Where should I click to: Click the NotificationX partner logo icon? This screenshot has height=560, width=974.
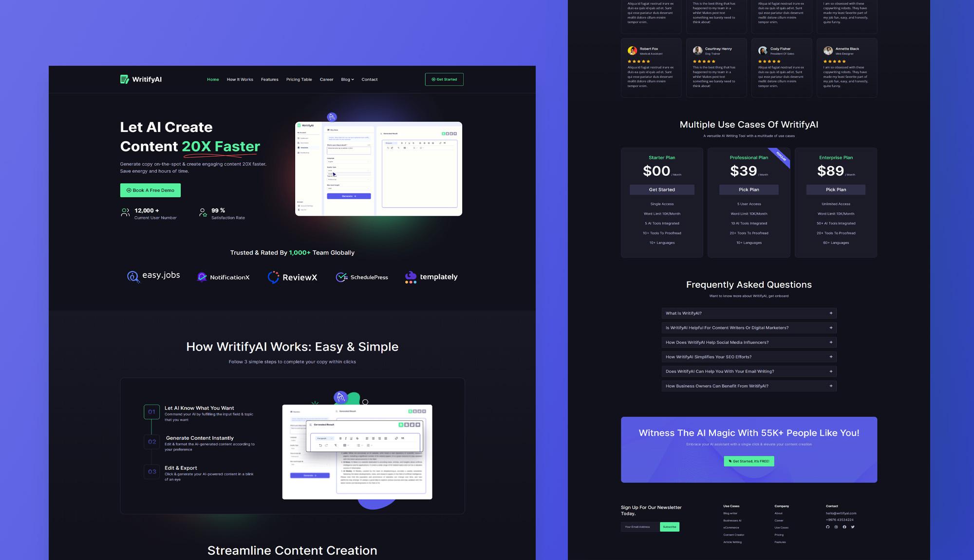pos(201,276)
